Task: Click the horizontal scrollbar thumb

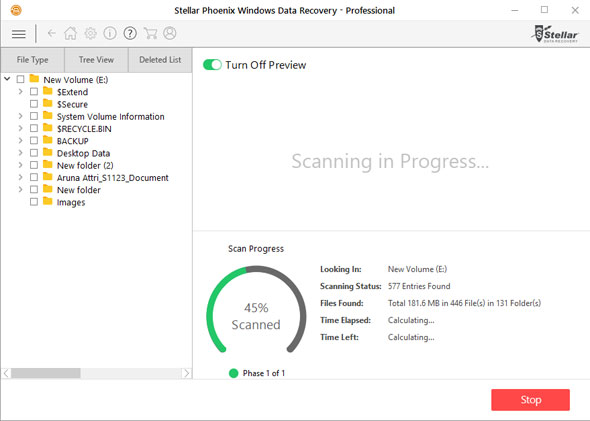Action: 46,373
